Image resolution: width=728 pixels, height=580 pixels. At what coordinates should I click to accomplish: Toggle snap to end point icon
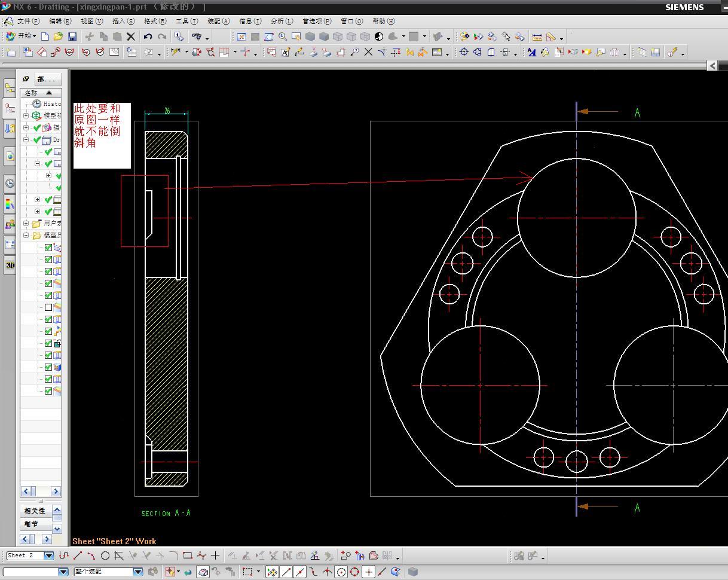pyautogui.click(x=286, y=572)
